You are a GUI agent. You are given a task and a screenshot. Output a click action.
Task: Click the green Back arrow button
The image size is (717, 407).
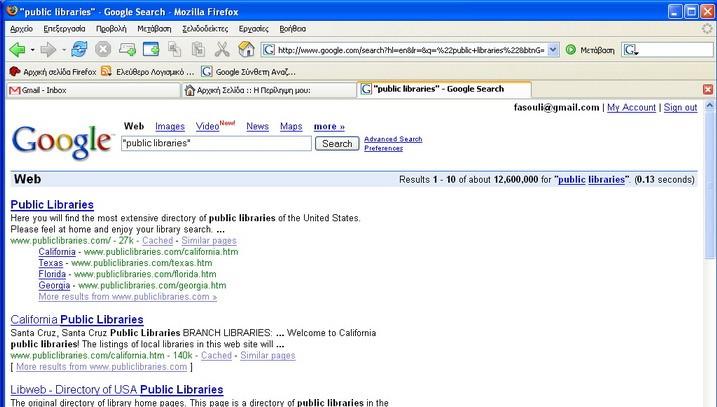[x=17, y=49]
